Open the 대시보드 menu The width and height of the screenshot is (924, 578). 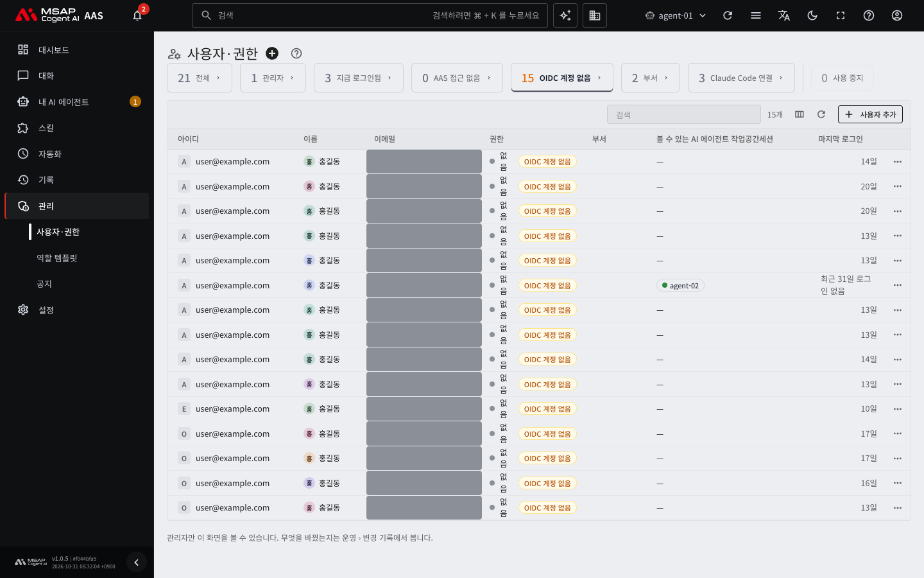pyautogui.click(x=77, y=49)
